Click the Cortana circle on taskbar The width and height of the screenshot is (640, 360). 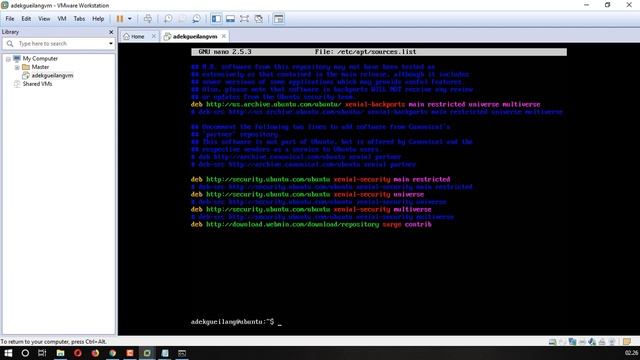point(25,353)
